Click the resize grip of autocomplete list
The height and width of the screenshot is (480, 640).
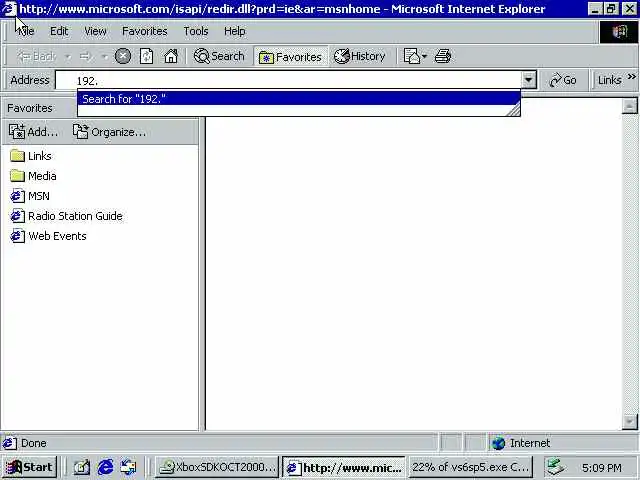click(513, 110)
